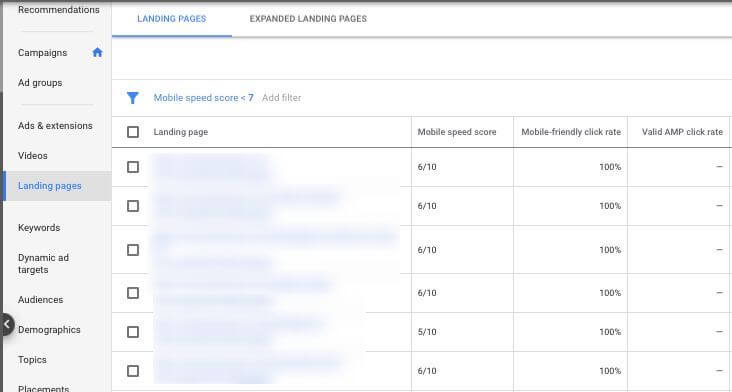Check the second landing page row checkbox

click(133, 206)
